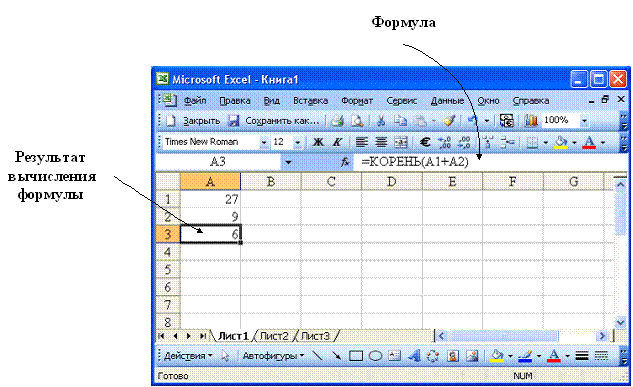Open the Name Box dropdown arrow
The height and width of the screenshot is (387, 633).
tap(288, 162)
